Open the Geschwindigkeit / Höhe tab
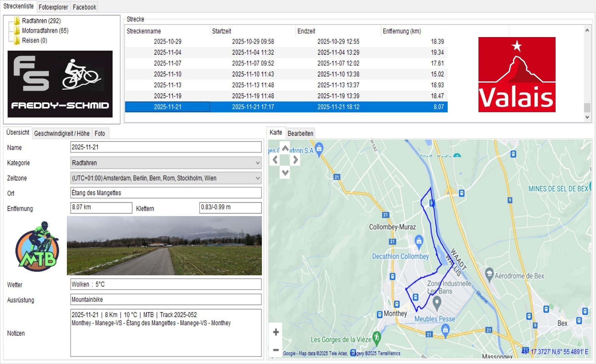Image resolution: width=596 pixels, height=364 pixels. click(62, 133)
